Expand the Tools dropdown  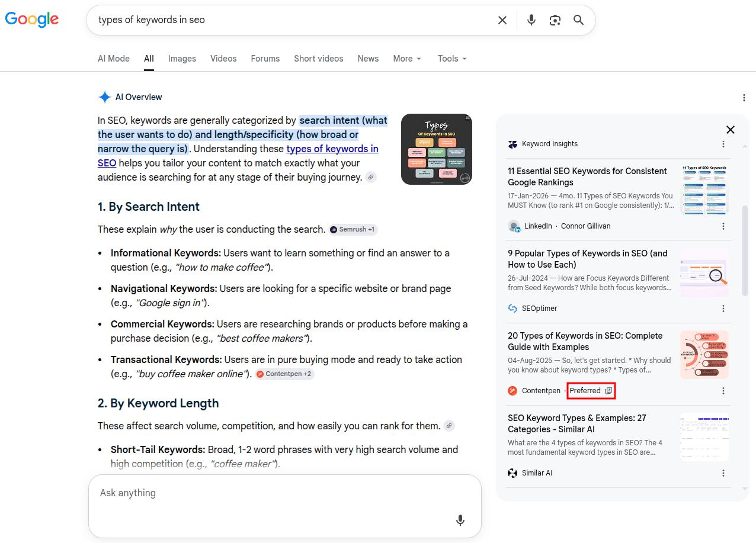click(x=452, y=59)
